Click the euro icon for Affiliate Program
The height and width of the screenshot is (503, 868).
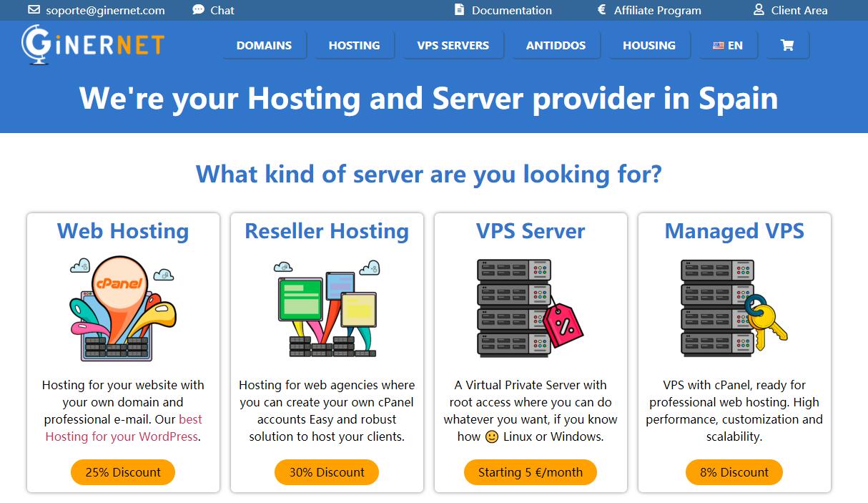point(601,10)
